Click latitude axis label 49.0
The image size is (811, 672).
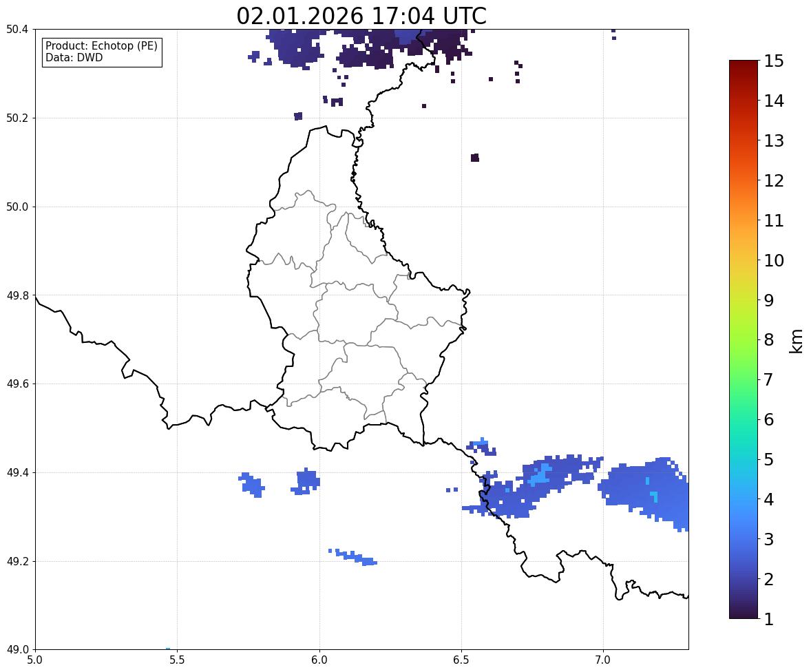pyautogui.click(x=17, y=650)
